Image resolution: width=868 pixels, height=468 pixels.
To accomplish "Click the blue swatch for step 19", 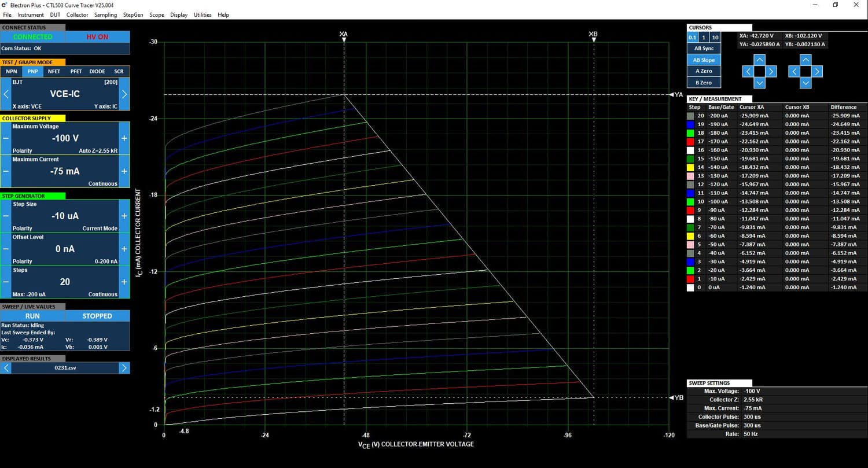I will [690, 124].
